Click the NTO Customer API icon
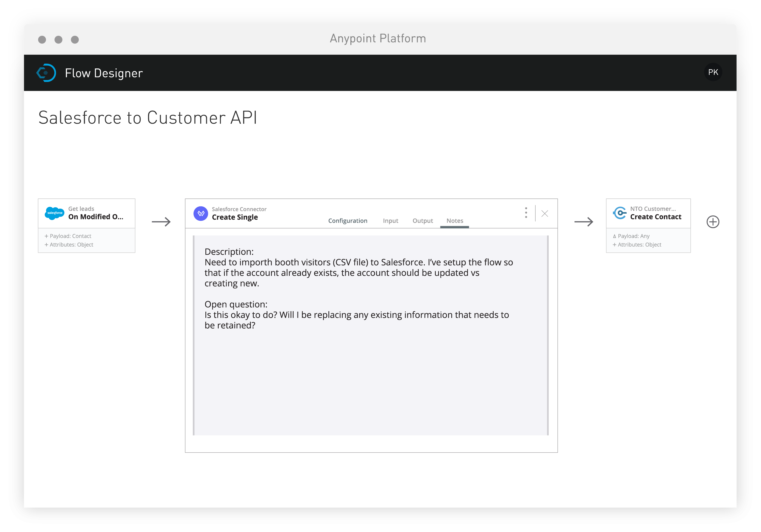Screen dimensions: 761x532 (x=619, y=213)
